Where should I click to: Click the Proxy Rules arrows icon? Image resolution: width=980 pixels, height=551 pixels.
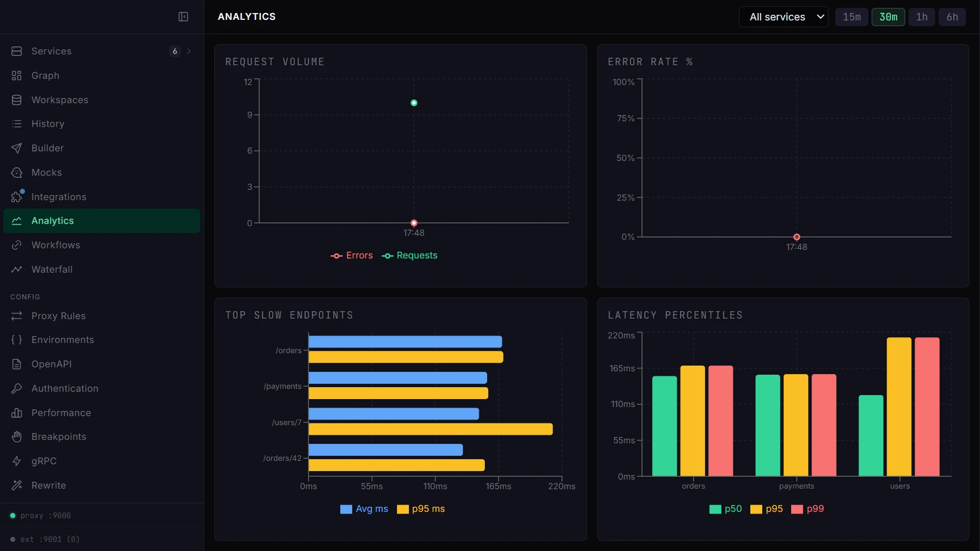pyautogui.click(x=16, y=316)
